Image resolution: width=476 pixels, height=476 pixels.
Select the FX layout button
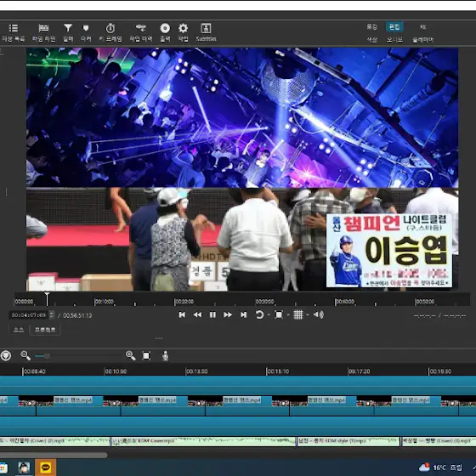point(423,27)
